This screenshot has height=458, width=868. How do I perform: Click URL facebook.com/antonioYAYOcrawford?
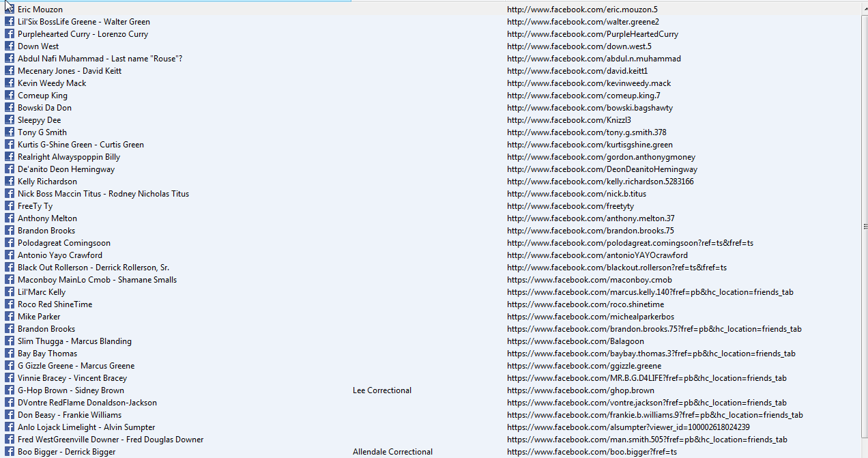[597, 255]
